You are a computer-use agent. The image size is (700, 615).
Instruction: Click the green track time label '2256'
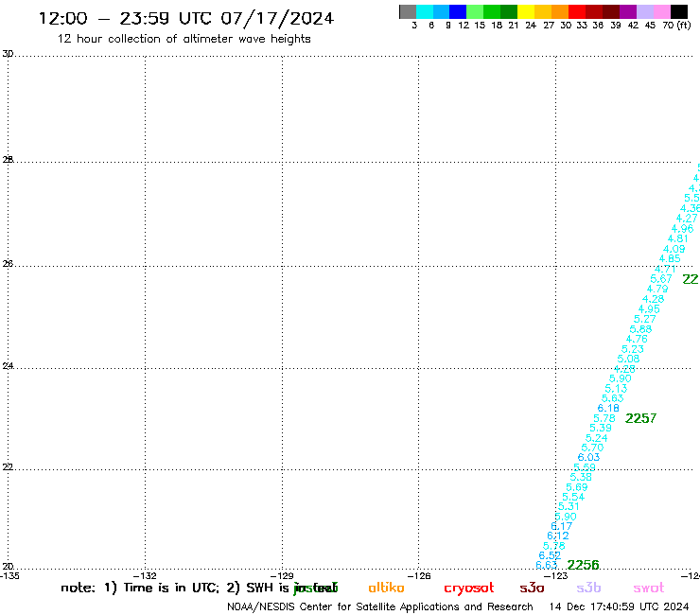click(x=583, y=565)
